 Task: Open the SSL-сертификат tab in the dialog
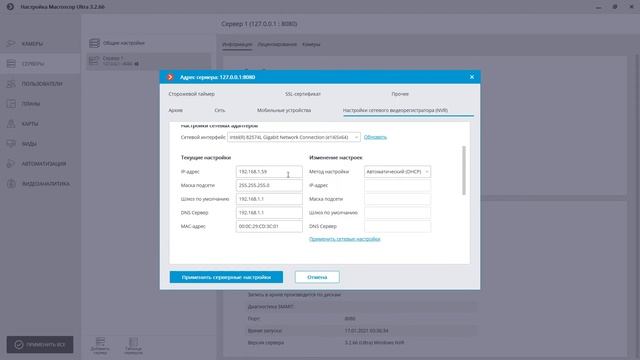pos(303,94)
